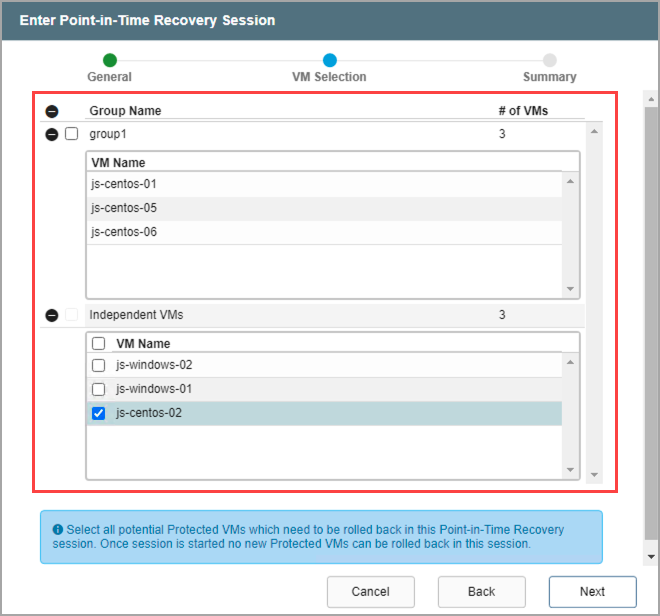The width and height of the screenshot is (660, 616).
Task: Collapse all groups using header minus icon
Action: 52,112
